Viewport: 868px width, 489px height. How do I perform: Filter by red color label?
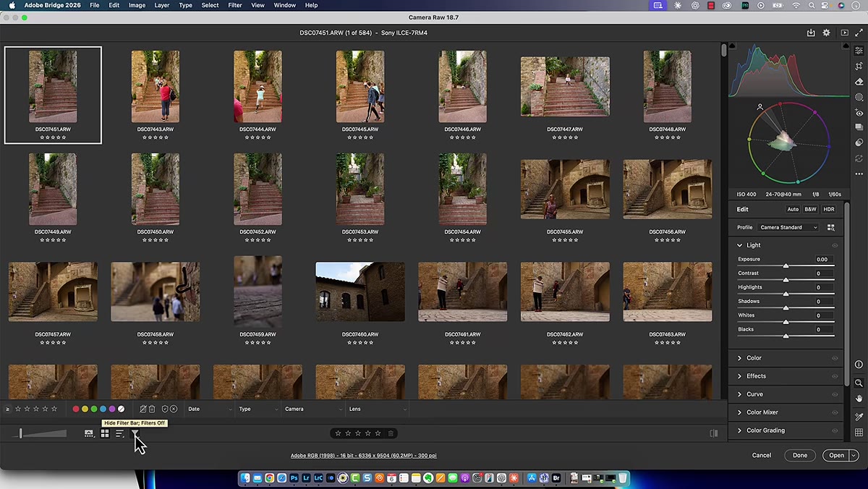point(75,409)
